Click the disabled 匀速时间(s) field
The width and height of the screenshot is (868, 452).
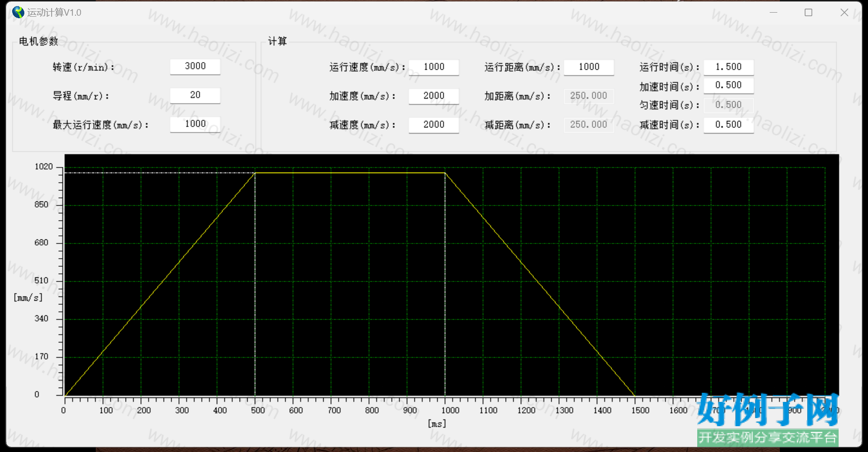tap(728, 105)
